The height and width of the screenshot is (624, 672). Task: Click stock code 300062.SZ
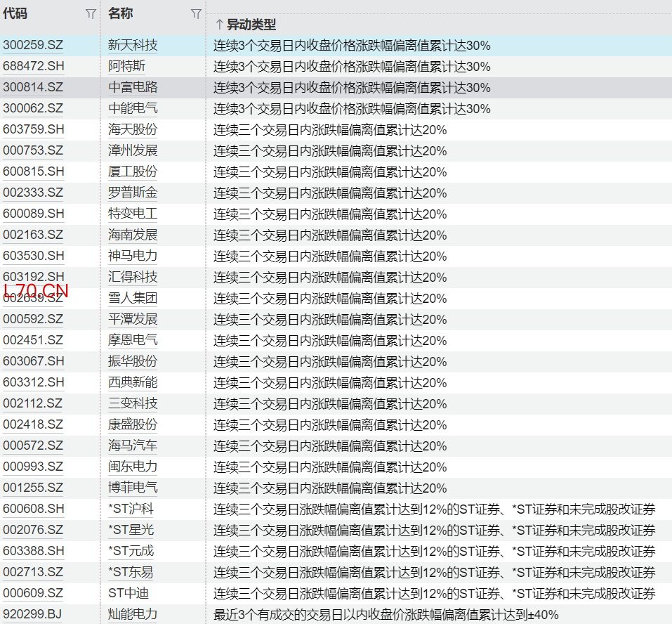coord(33,109)
